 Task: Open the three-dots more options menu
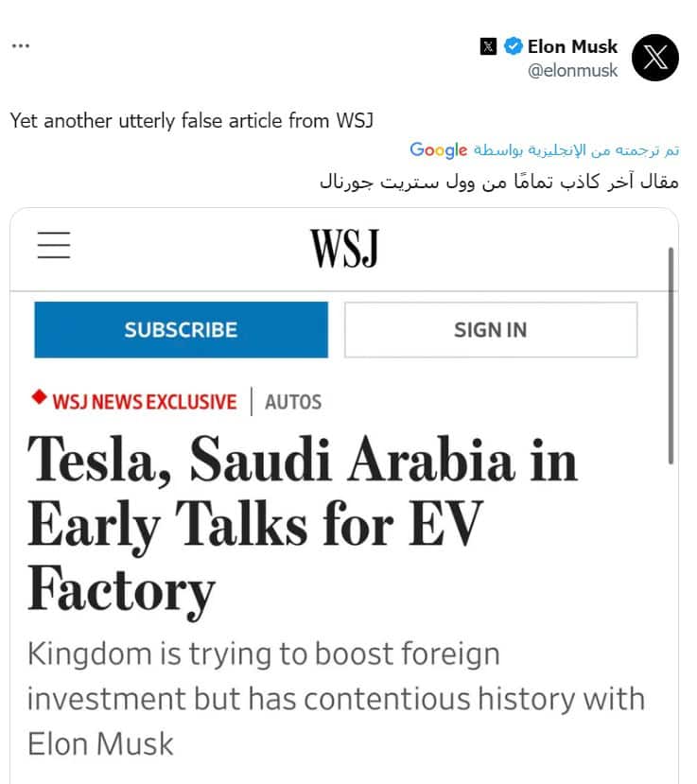[21, 46]
